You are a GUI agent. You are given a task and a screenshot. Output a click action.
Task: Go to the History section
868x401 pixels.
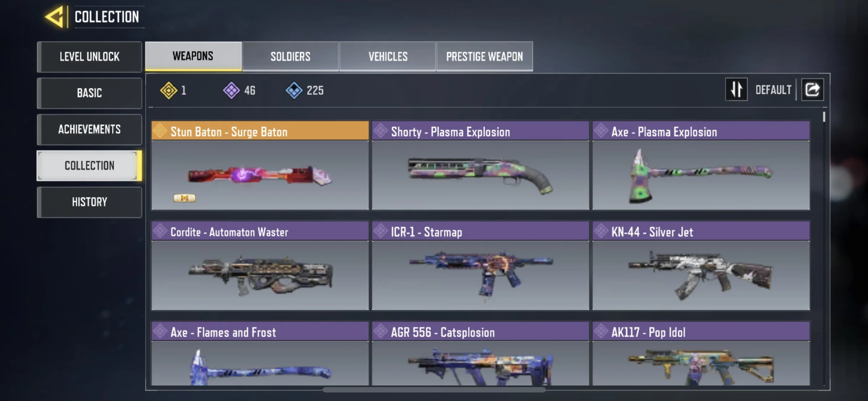click(x=89, y=202)
